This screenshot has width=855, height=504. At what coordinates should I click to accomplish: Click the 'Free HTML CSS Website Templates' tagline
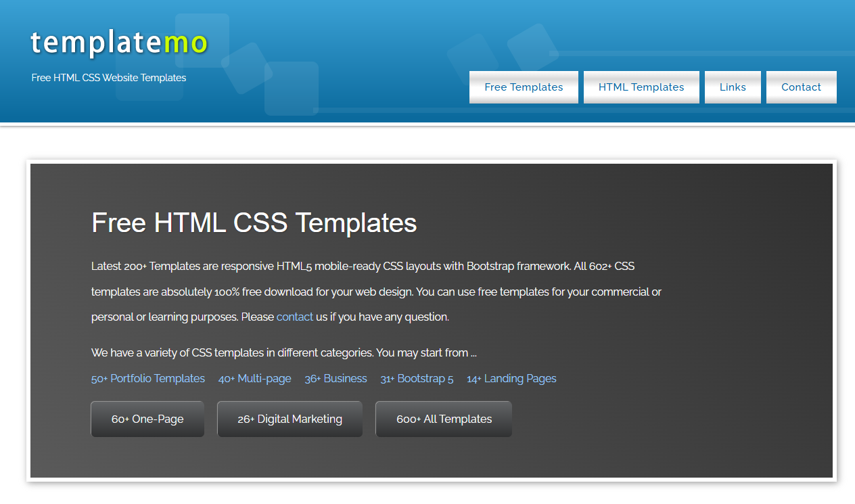tap(109, 78)
